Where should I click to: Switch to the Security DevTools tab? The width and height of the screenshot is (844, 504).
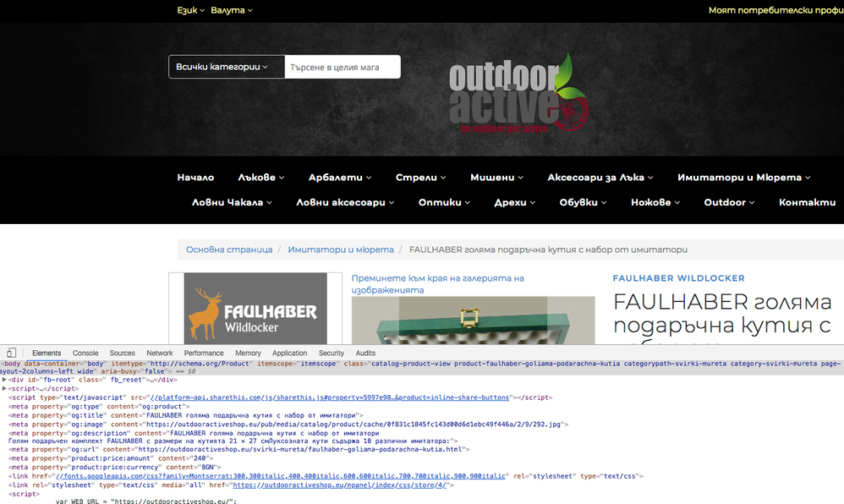(331, 353)
